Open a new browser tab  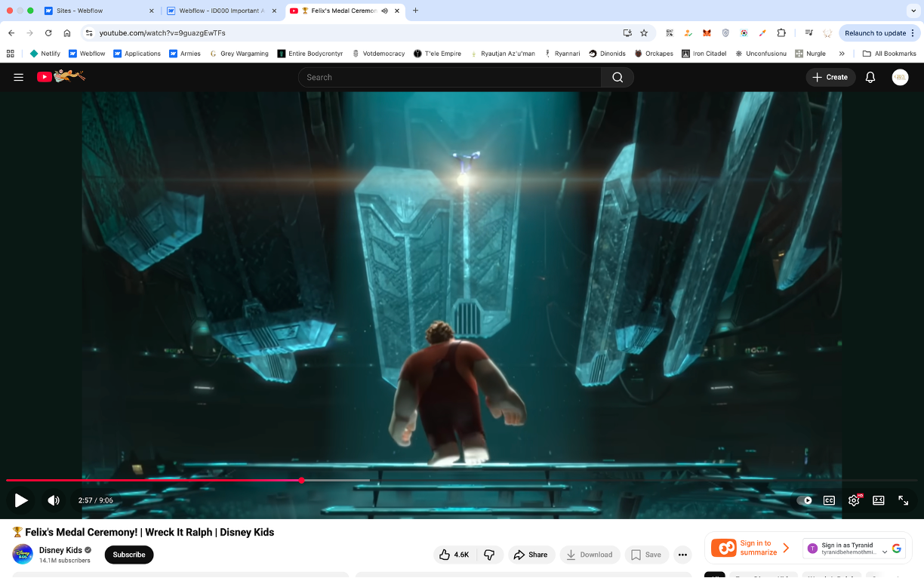point(415,11)
